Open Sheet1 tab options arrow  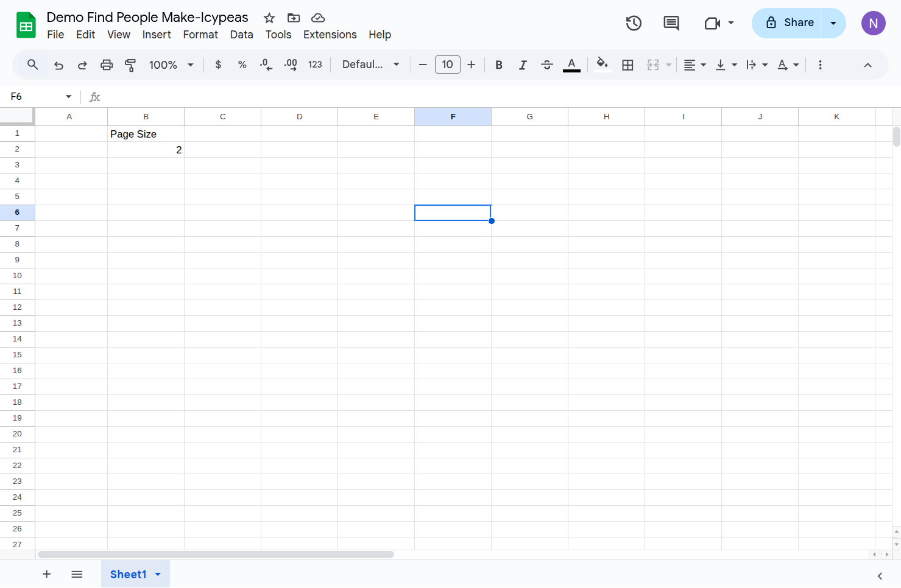(x=158, y=574)
